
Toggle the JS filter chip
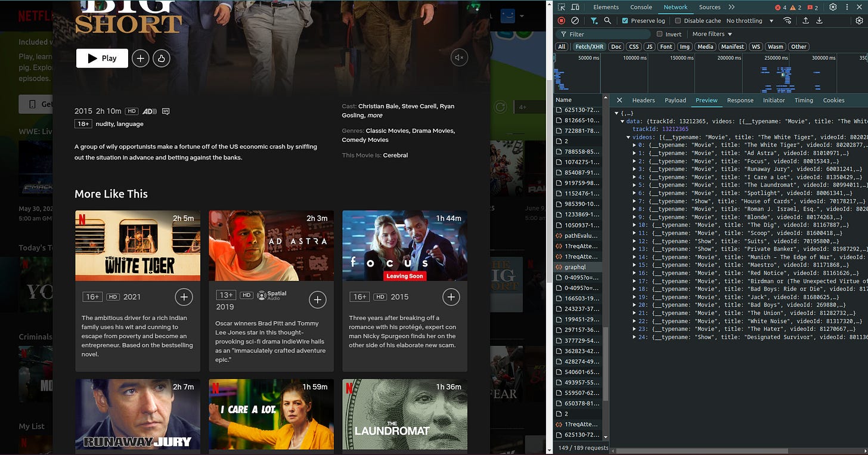coord(650,47)
